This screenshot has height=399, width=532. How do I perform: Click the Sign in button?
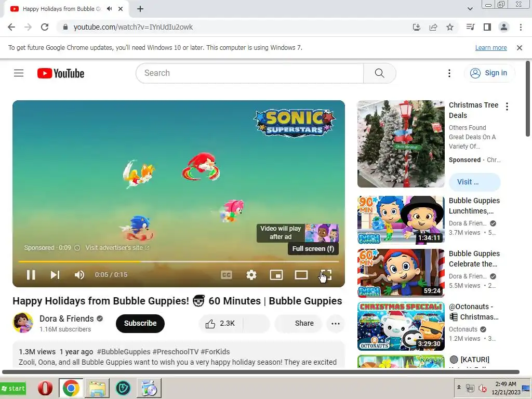(489, 73)
